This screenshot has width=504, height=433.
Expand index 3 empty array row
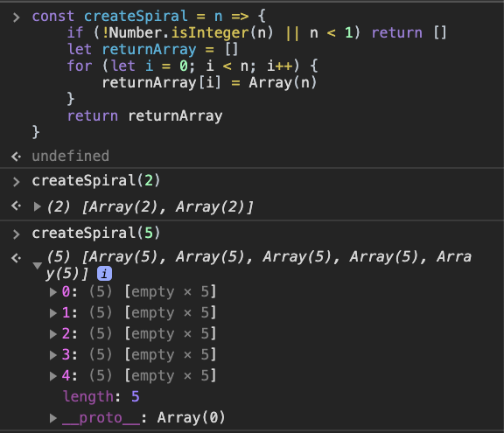[x=53, y=355]
